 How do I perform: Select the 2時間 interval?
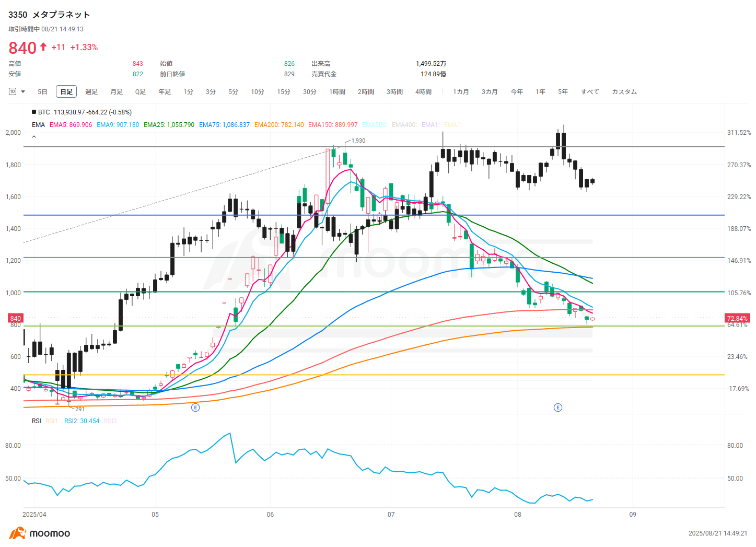[366, 91]
